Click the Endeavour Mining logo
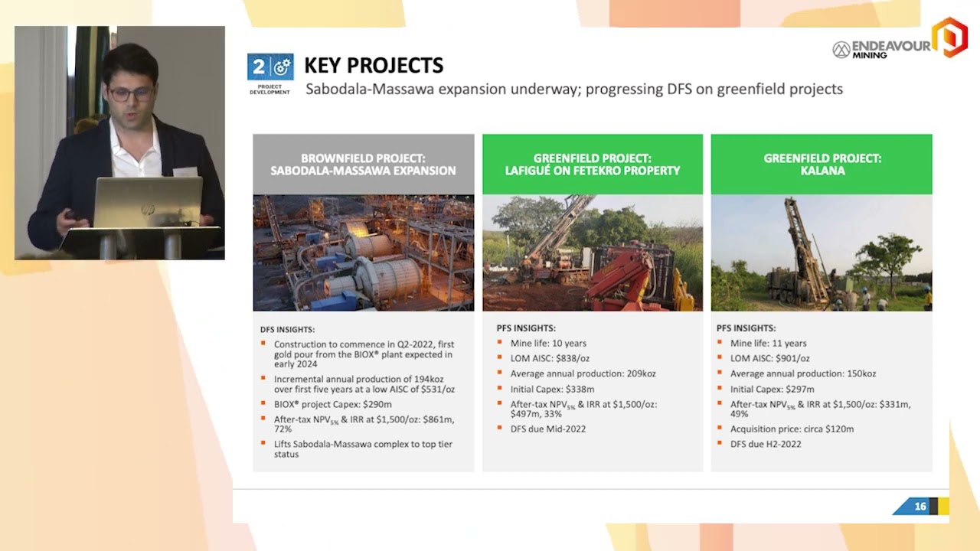The image size is (980, 551). tap(881, 49)
